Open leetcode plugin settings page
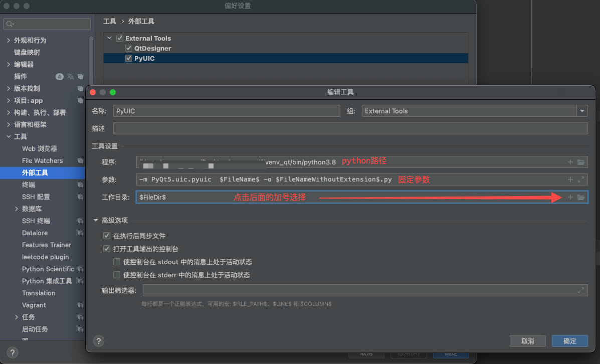The height and width of the screenshot is (364, 600). tap(45, 257)
